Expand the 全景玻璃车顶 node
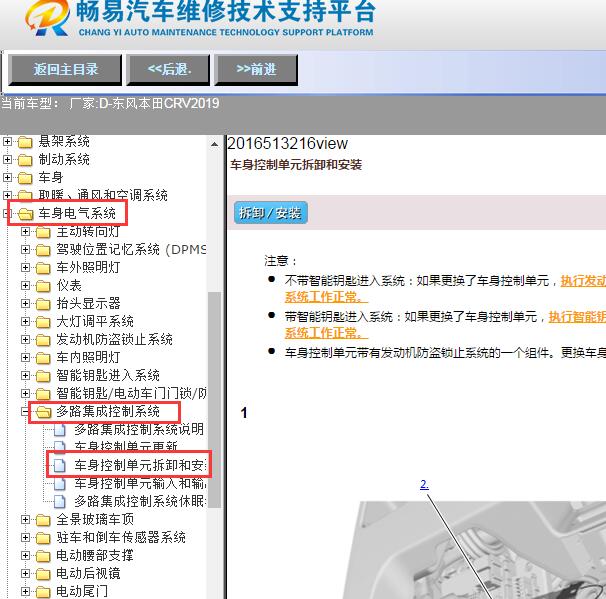606x599 pixels. point(25,520)
